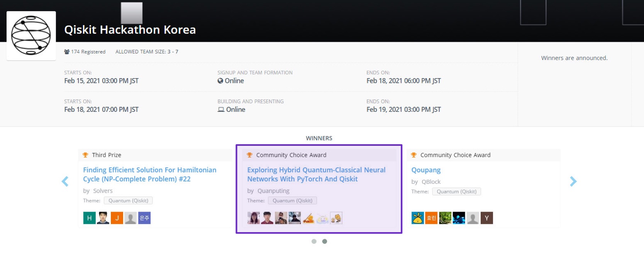Advance winners carousel with right arrow
The height and width of the screenshot is (253, 644).
(573, 181)
